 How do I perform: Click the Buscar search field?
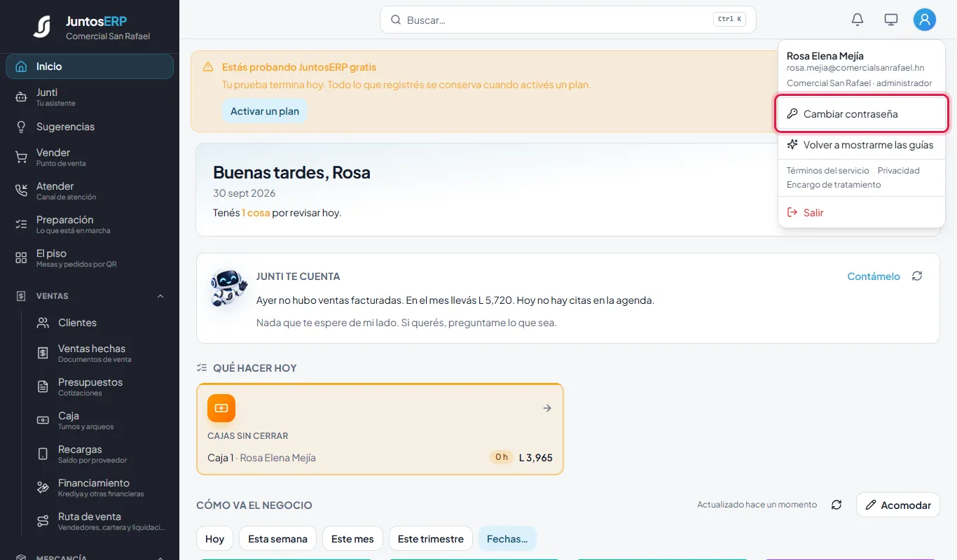[568, 20]
